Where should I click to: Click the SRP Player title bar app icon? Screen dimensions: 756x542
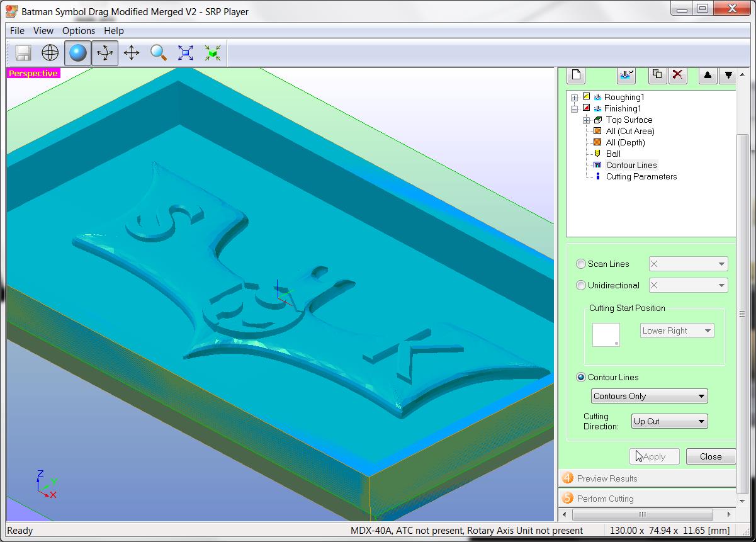click(x=11, y=11)
